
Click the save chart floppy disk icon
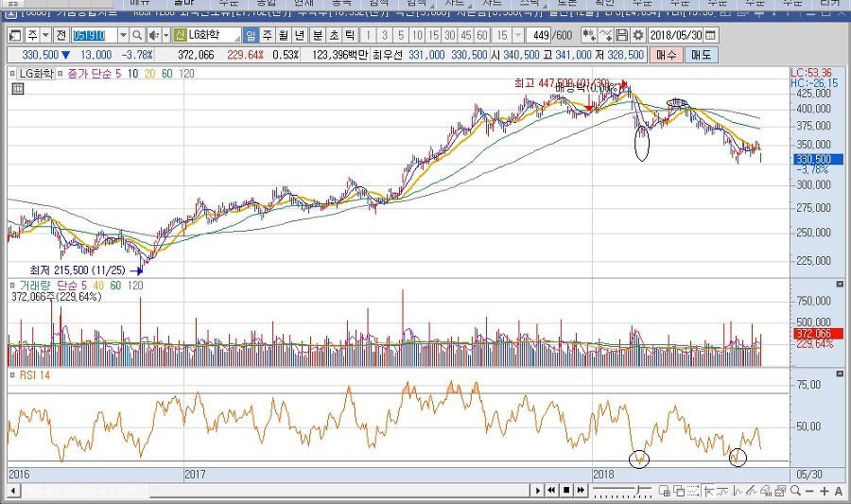click(x=621, y=35)
